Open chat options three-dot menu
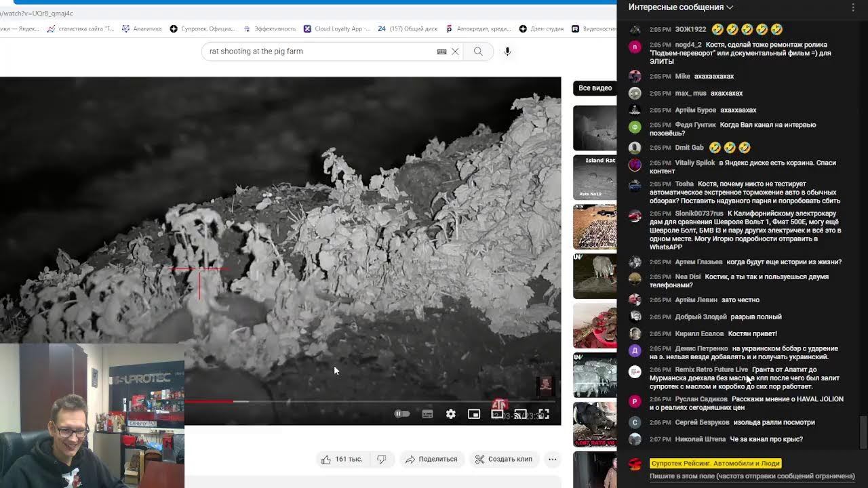Image resolution: width=868 pixels, height=488 pixels. tap(853, 7)
